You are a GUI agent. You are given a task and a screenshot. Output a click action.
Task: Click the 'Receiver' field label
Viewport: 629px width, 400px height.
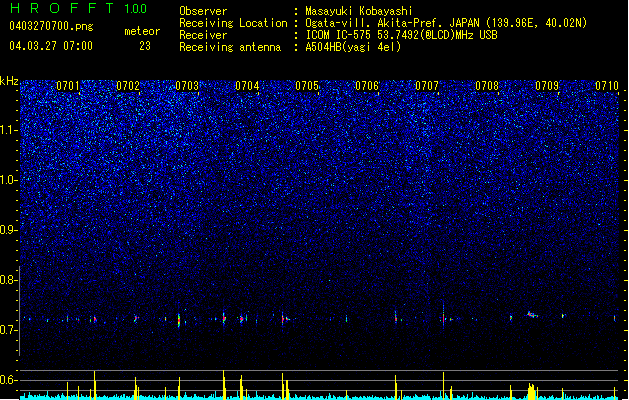point(203,35)
